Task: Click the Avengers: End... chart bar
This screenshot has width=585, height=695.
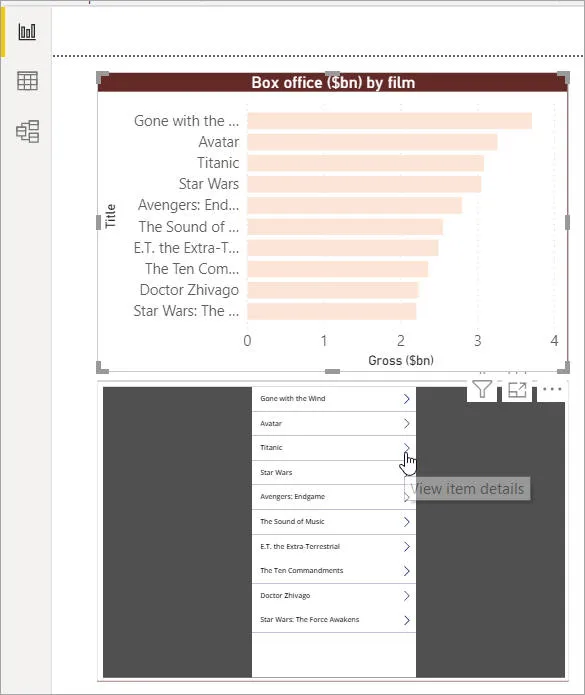Action: coord(355,206)
